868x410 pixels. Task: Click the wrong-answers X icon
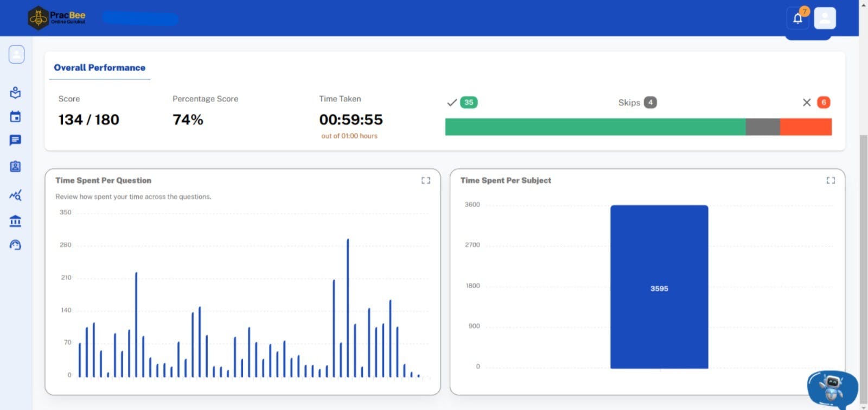[807, 103]
